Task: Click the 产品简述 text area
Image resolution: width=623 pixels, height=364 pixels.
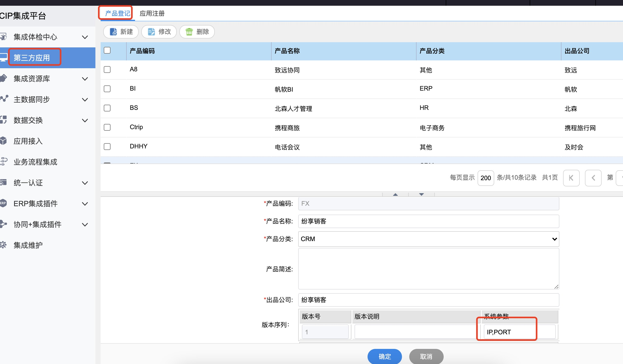Action: tap(429, 269)
